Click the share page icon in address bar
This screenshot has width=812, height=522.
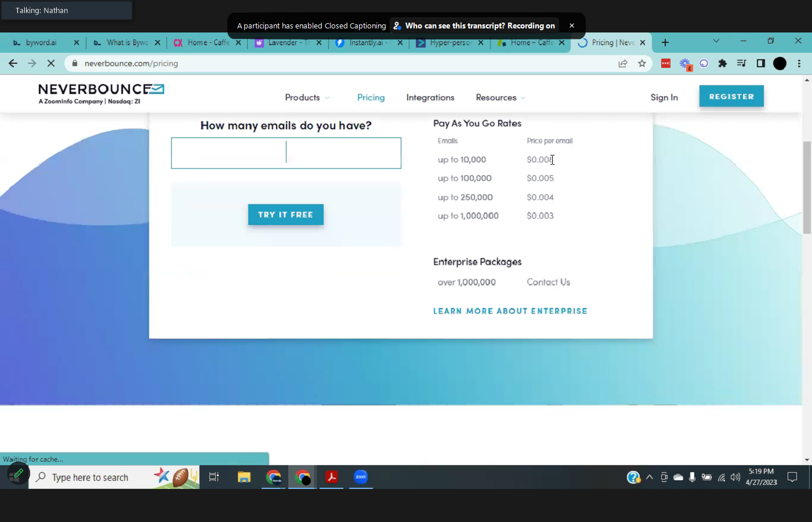pos(623,64)
